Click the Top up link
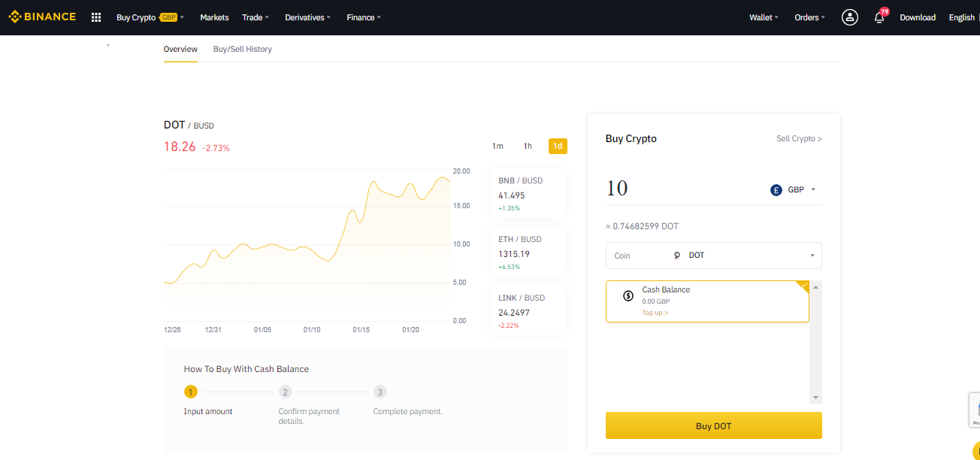The image size is (980, 460). [655, 313]
